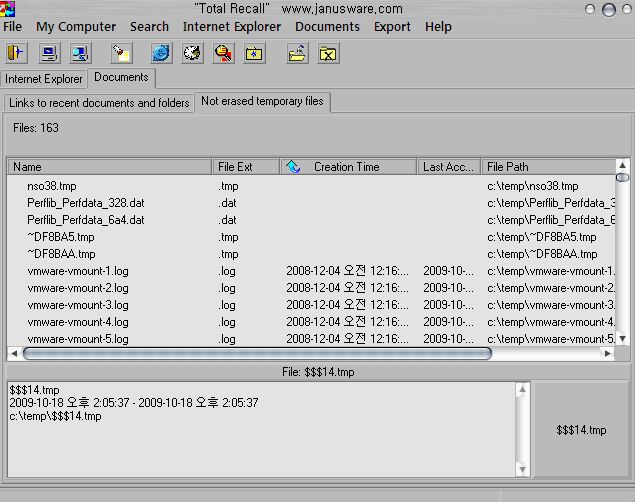Click the magnifier history search toolbar icon
Viewport: 635px width, 502px height.
click(x=223, y=53)
